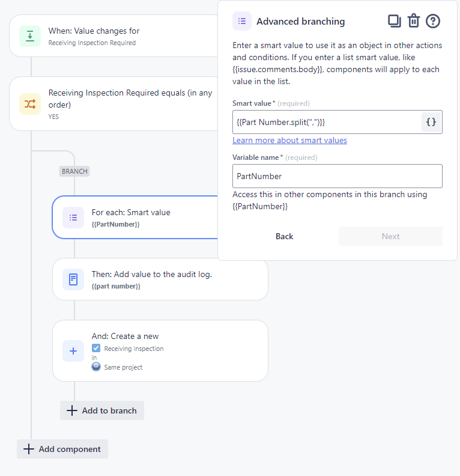Click the Advanced branching panel title

point(300,21)
